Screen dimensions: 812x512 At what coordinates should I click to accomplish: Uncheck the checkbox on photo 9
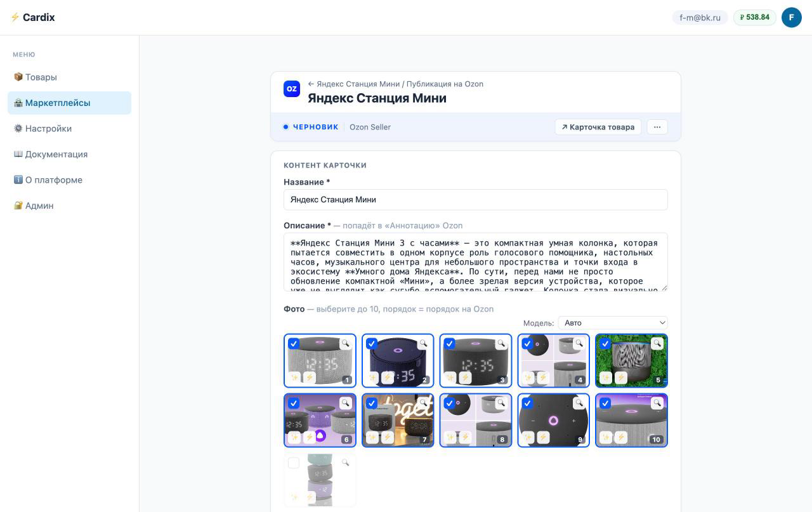tap(528, 404)
